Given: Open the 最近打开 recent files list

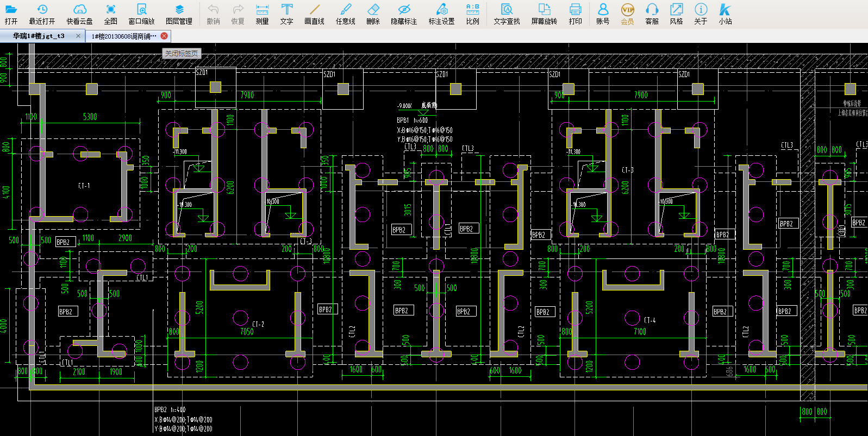Looking at the screenshot, I should point(42,14).
